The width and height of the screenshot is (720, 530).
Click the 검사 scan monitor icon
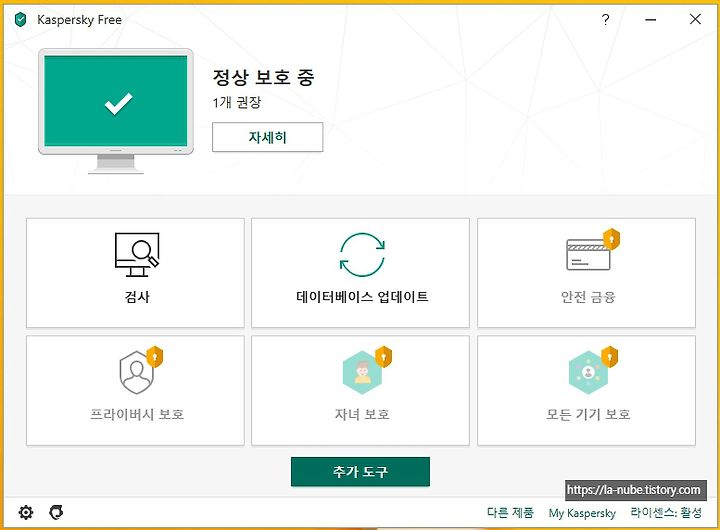[137, 254]
